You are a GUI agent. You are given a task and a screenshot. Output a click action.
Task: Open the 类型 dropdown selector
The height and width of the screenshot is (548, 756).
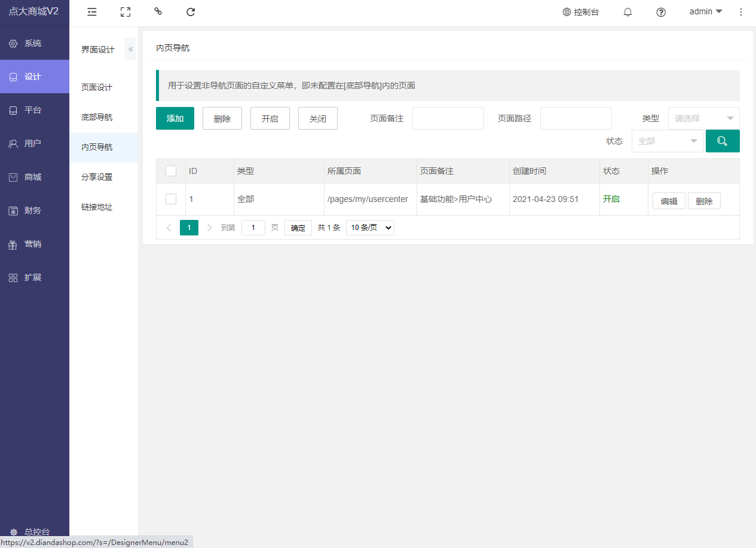(703, 118)
